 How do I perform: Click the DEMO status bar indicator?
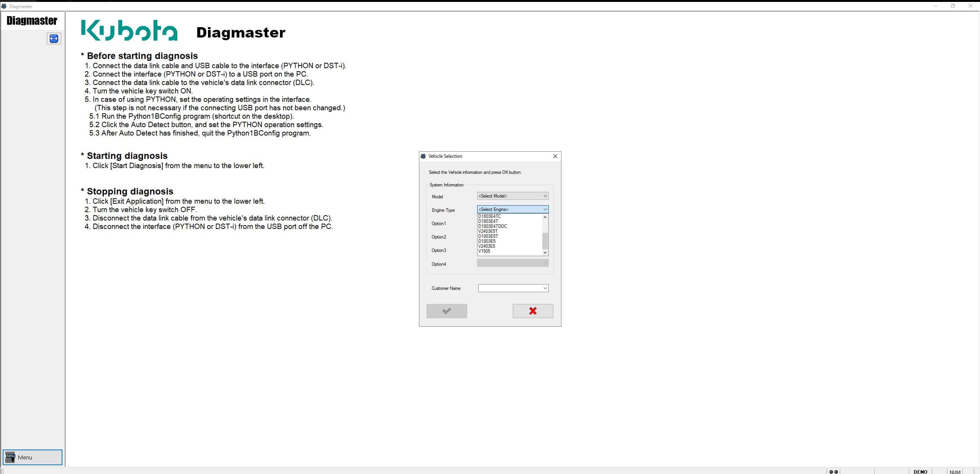coord(920,472)
